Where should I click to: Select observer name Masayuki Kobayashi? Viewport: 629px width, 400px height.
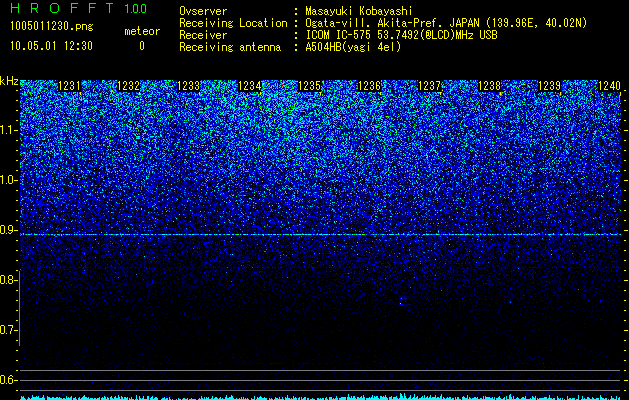click(x=358, y=11)
